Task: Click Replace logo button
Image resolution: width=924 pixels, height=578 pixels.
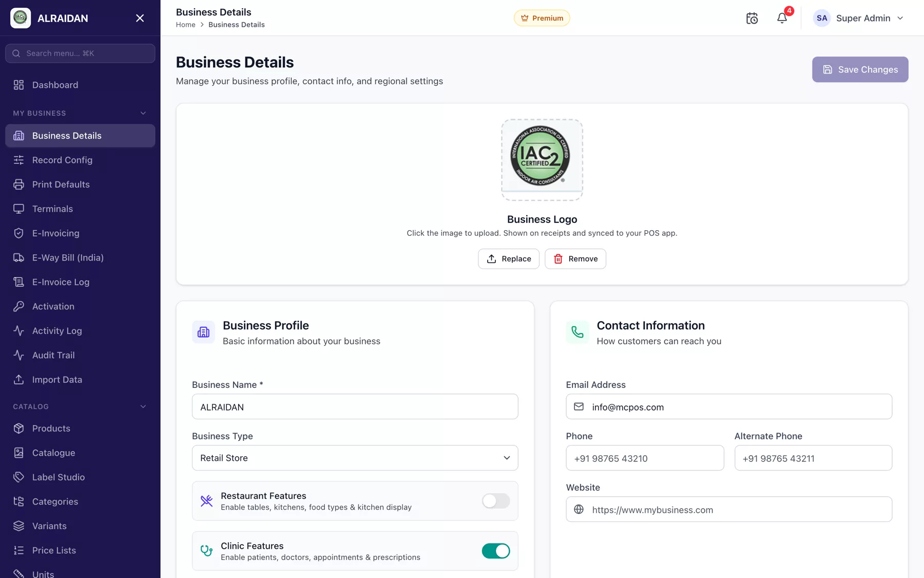Action: [x=509, y=259]
